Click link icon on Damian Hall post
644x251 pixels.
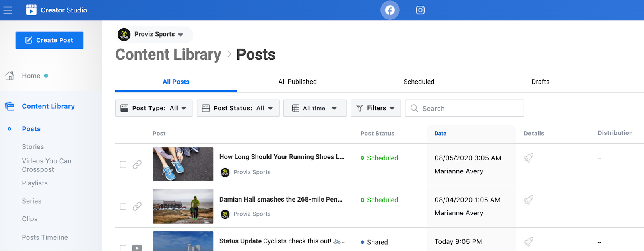[x=137, y=206]
